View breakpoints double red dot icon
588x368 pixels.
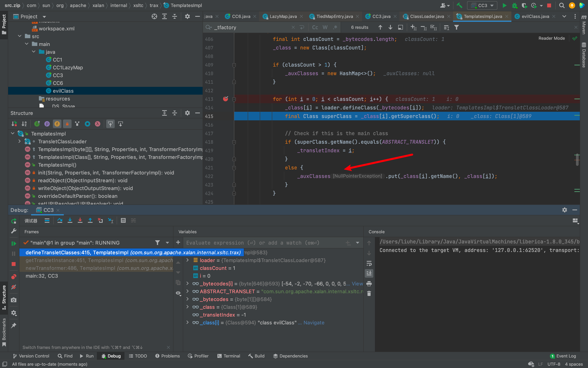click(14, 277)
